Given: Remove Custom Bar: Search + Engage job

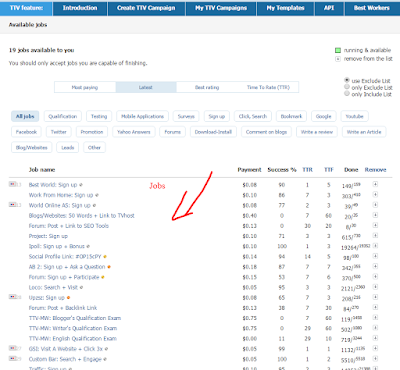Looking at the screenshot, I should coord(375,359).
